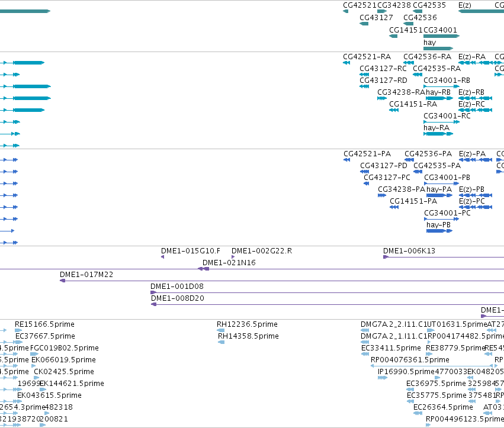Select EST EC37667.5prime
Image resolution: width=504 pixels, height=428 pixels.
point(46,336)
